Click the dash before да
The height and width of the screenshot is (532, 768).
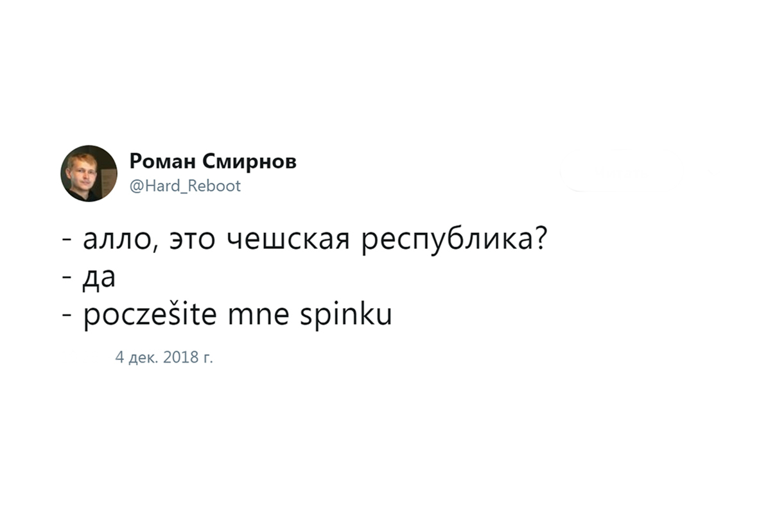67,279
